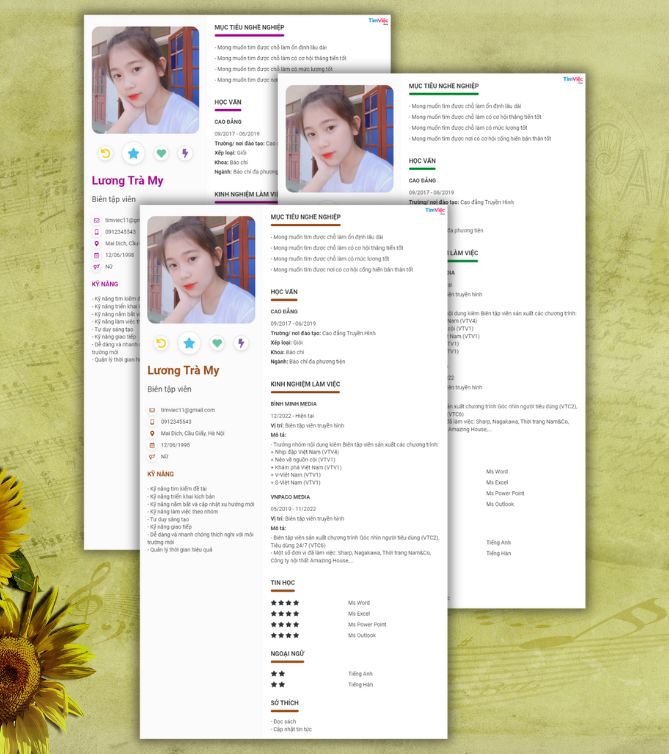The width and height of the screenshot is (669, 754).
Task: Select the profile photo on the front CV
Action: 201,270
